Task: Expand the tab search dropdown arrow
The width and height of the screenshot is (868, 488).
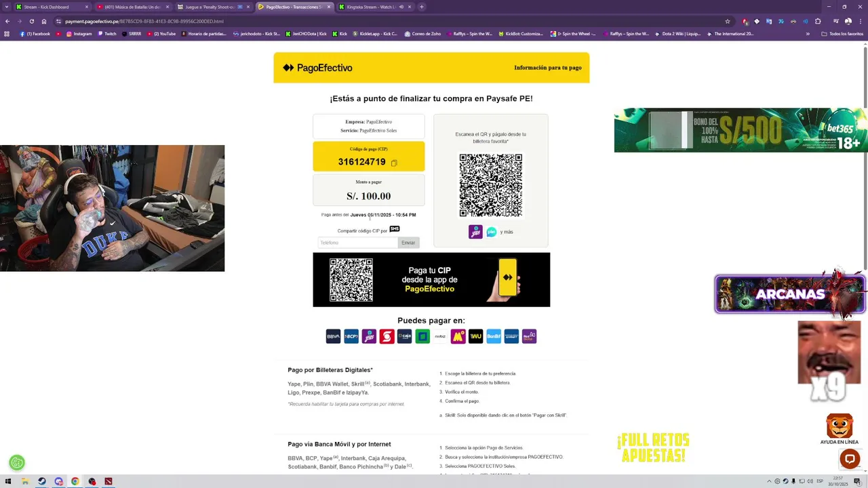Action: (6, 7)
